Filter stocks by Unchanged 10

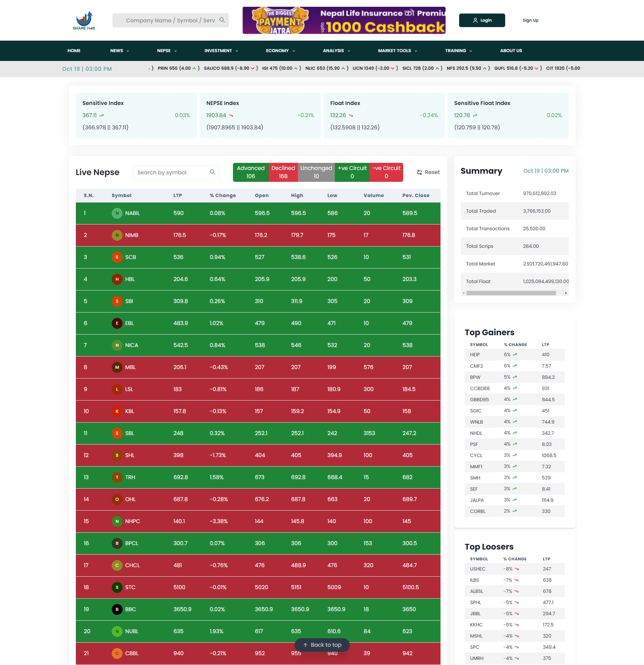coord(316,172)
